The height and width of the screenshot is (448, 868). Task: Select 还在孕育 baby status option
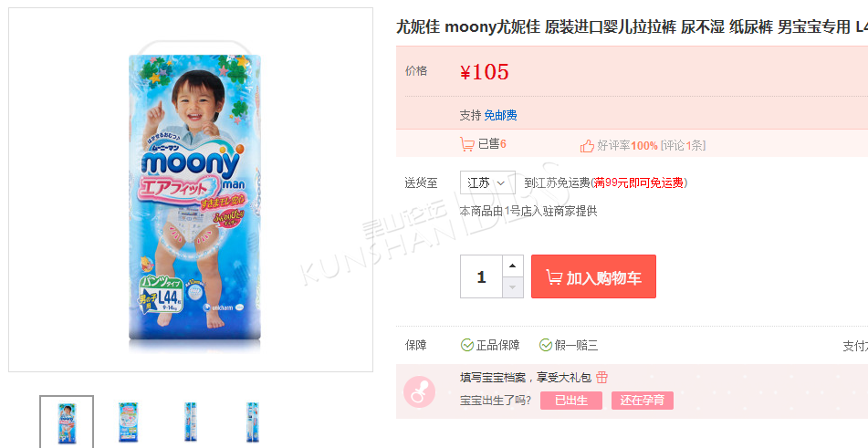[x=643, y=401]
